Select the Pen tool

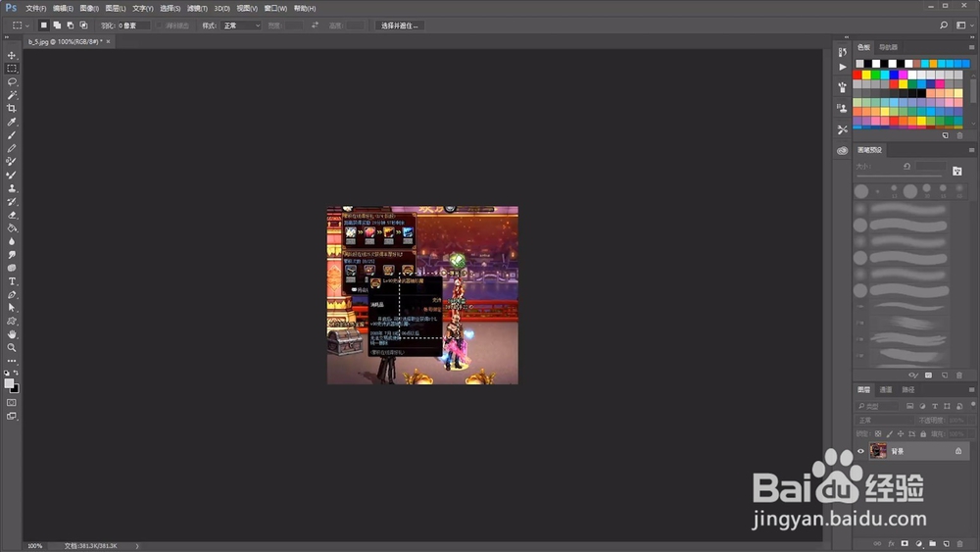point(11,294)
